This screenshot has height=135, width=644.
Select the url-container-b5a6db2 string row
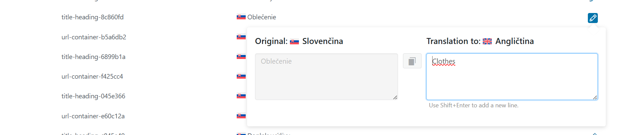pyautogui.click(x=94, y=37)
